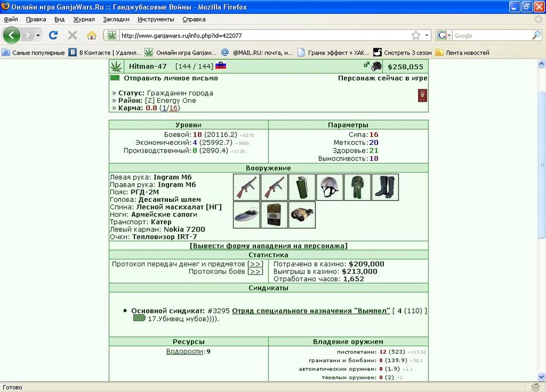The image size is (546, 392).
Task: Click inside the URL address field
Action: (265, 35)
